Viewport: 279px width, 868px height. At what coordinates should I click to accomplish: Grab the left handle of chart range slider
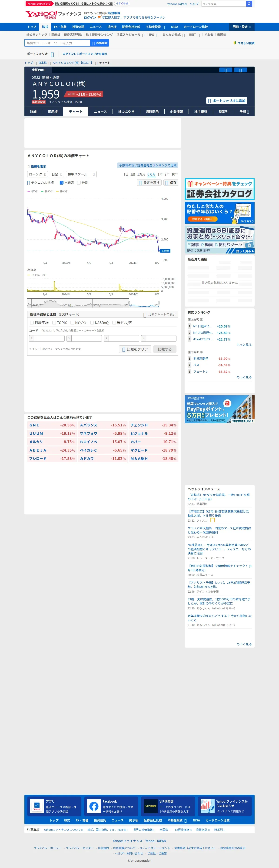pyautogui.click(x=129, y=303)
